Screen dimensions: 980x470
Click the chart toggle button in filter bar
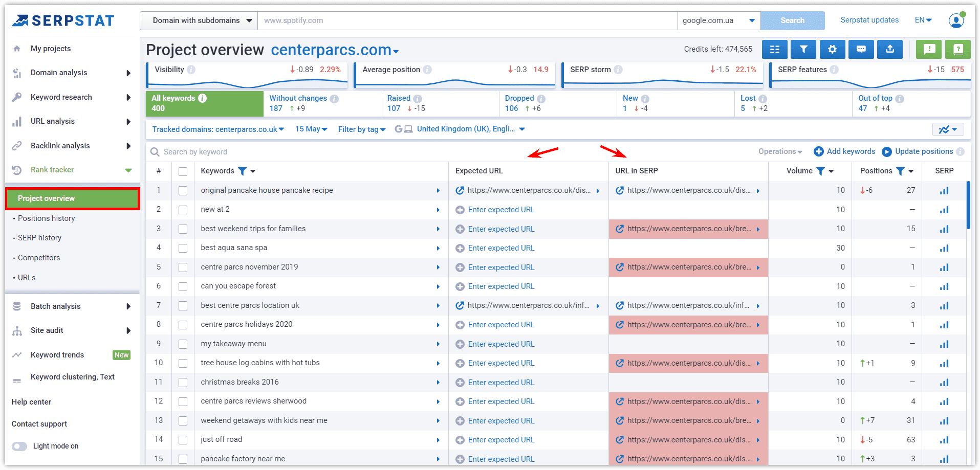948,129
